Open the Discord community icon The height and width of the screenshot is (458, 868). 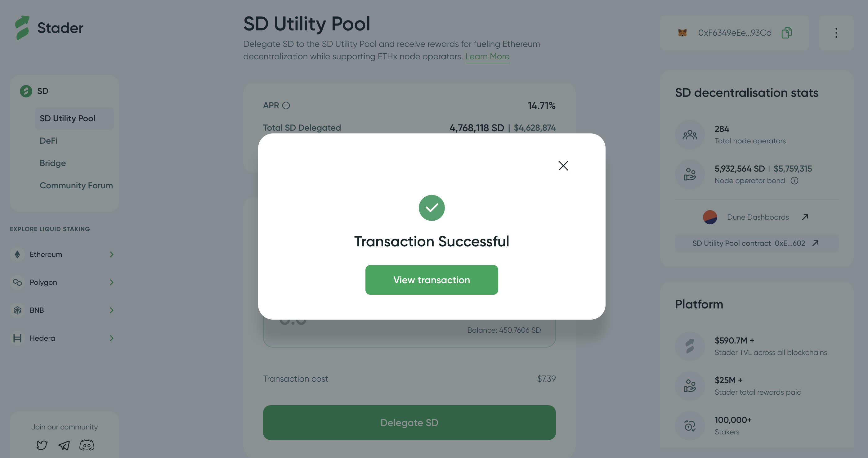click(87, 445)
